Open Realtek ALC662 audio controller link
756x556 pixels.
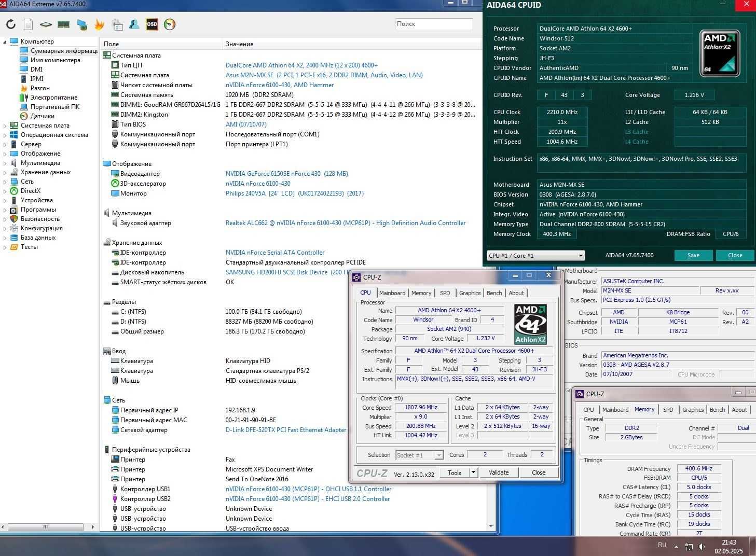tap(346, 223)
